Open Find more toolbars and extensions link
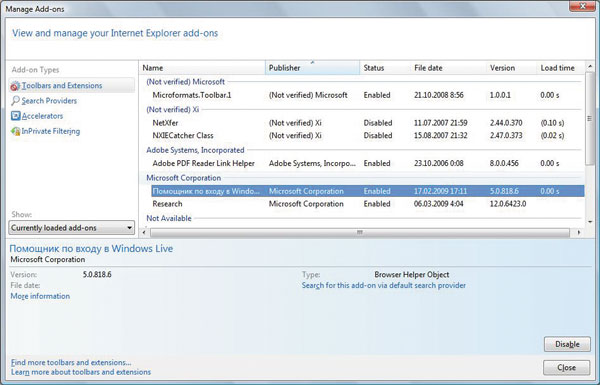 click(x=71, y=362)
